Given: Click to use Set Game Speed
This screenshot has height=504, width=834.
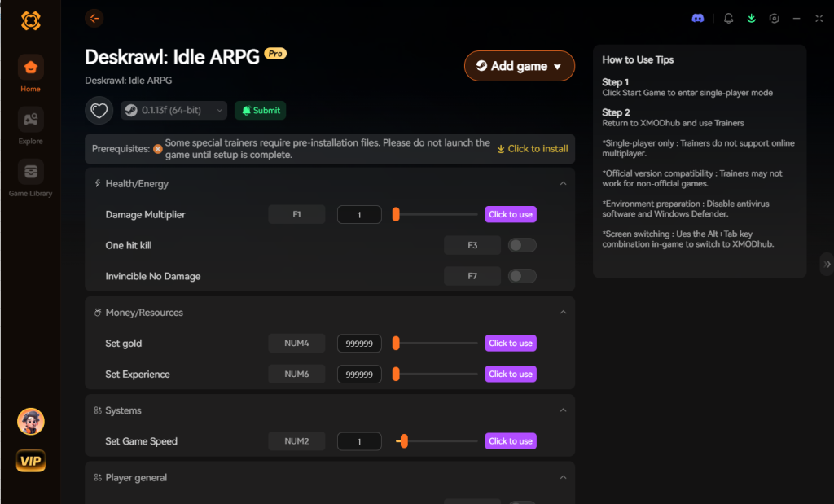Looking at the screenshot, I should click(511, 440).
